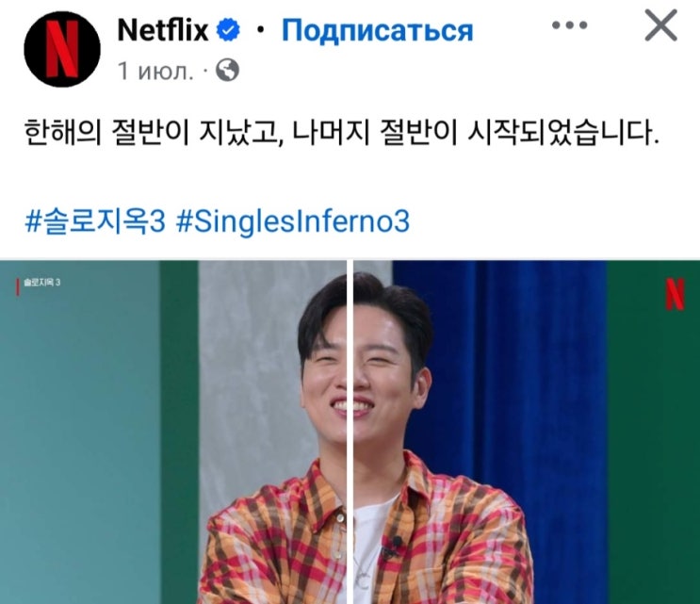Image resolution: width=700 pixels, height=604 pixels.
Task: Select the Korean caption text of the post
Action: (x=341, y=132)
